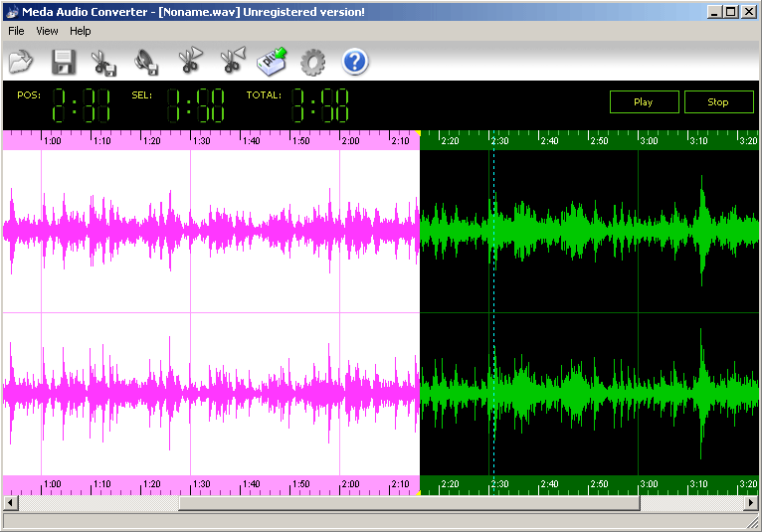Click the 1:10 mark on the bottom ruler
Screen dimensions: 762x532
pos(101,484)
